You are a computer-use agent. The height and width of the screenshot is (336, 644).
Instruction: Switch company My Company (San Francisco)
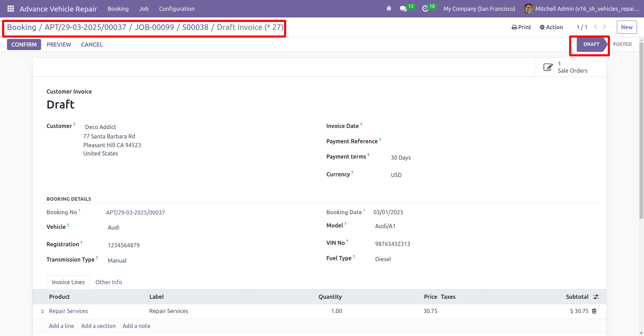tap(479, 9)
